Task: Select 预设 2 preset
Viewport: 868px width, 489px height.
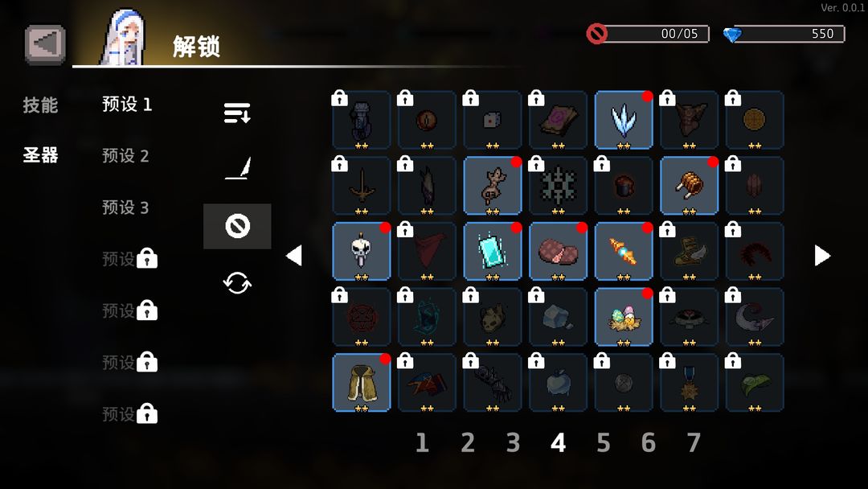Action: [x=125, y=155]
